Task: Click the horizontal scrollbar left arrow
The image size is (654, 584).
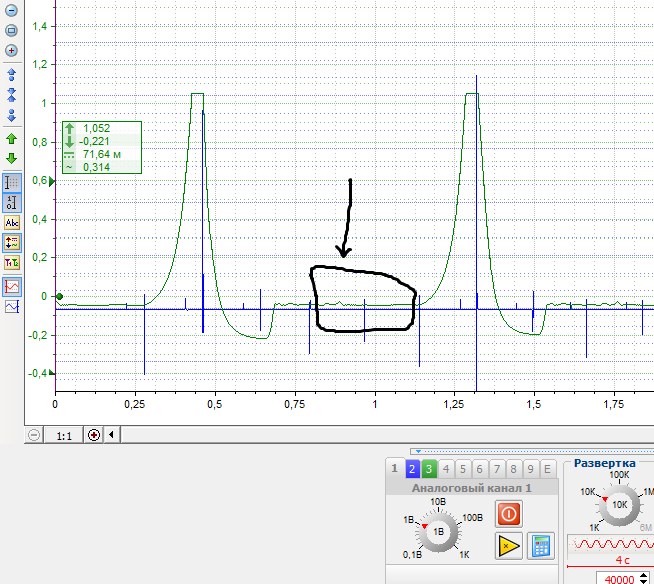Action: pyautogui.click(x=111, y=435)
